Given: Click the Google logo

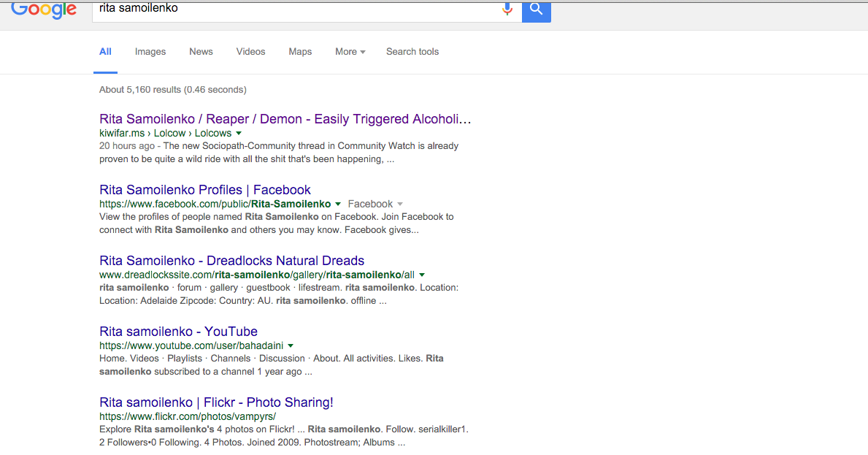Looking at the screenshot, I should 44,10.
